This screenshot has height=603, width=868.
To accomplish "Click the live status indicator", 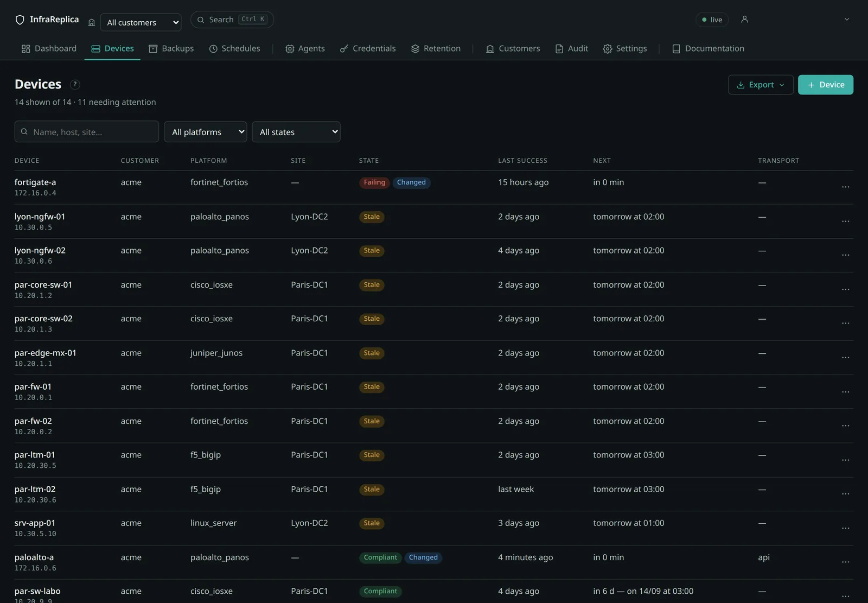I will click(712, 20).
